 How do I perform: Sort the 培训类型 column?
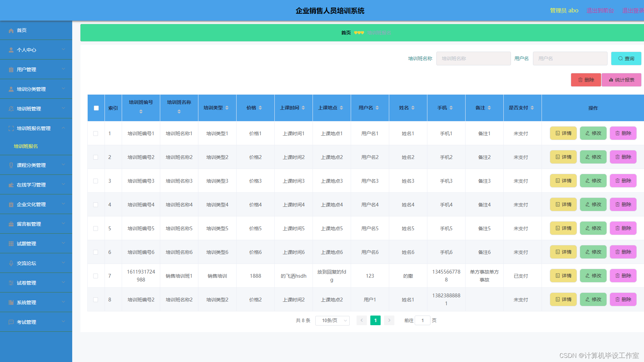pyautogui.click(x=227, y=108)
